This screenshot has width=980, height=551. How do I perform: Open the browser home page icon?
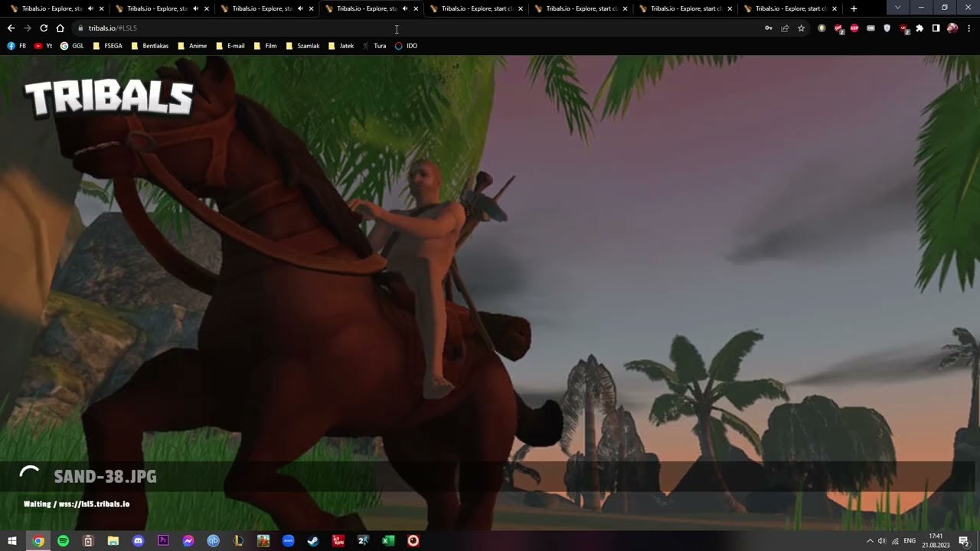[x=60, y=28]
